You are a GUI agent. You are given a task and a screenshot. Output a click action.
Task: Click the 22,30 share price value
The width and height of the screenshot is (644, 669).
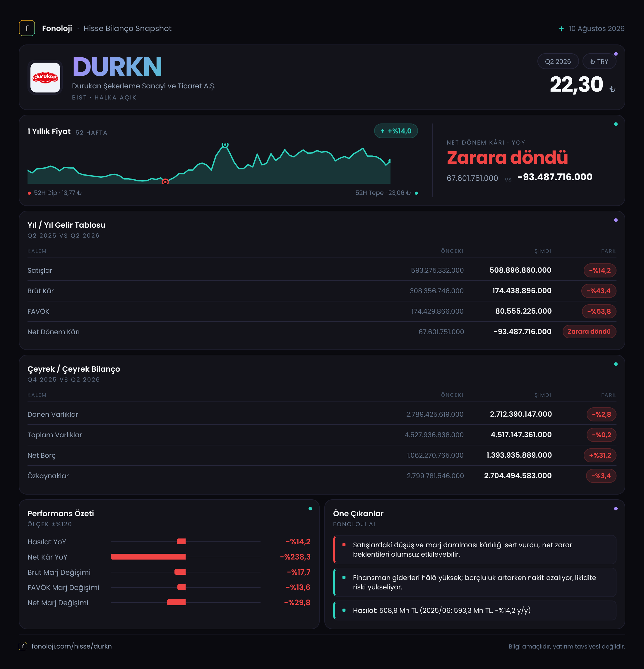(x=576, y=85)
